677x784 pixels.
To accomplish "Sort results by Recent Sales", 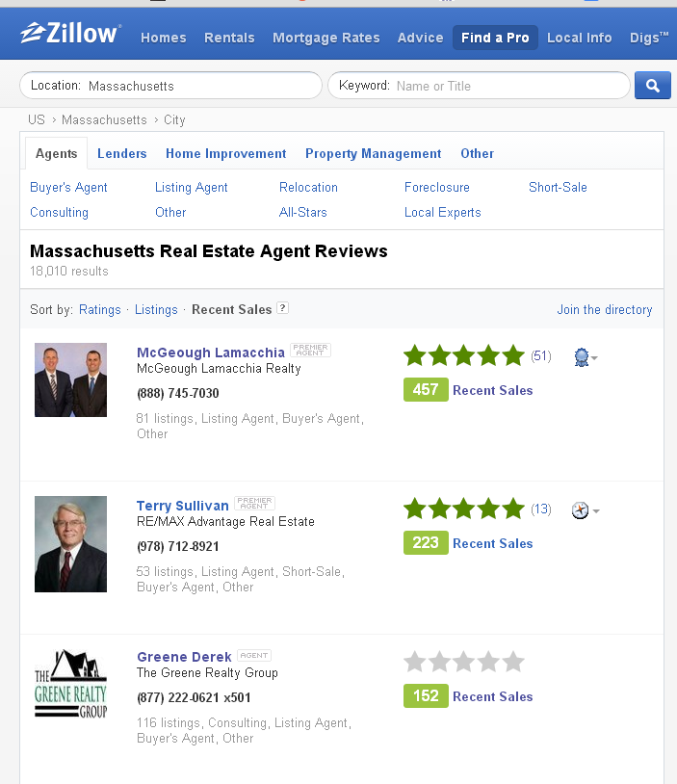I will [x=231, y=310].
